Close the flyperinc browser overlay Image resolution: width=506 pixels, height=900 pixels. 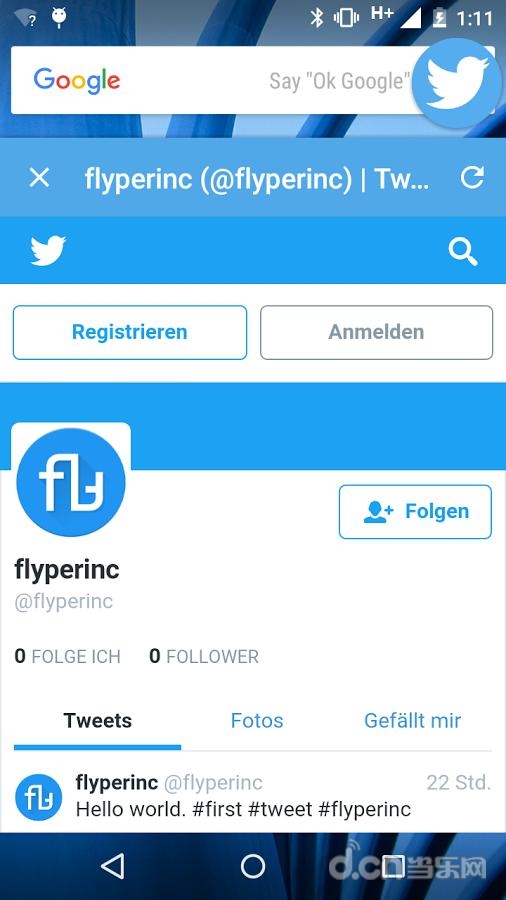pyautogui.click(x=39, y=178)
